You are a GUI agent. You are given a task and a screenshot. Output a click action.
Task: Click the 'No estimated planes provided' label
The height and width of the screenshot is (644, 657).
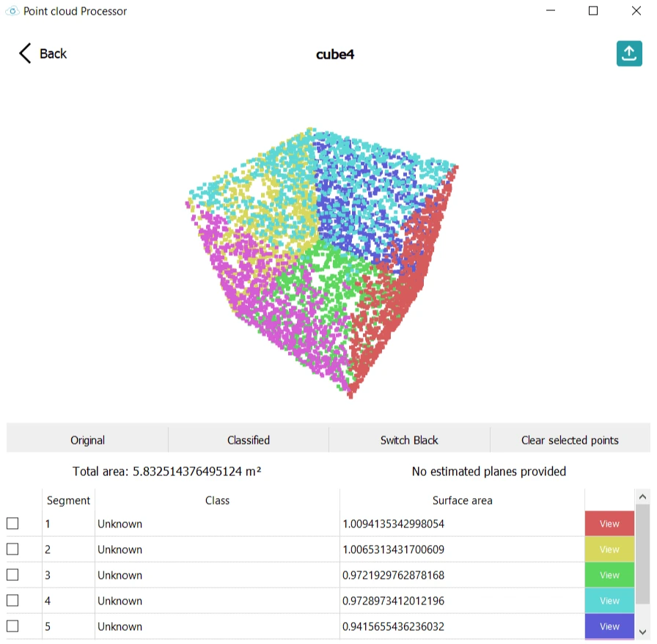pos(488,471)
